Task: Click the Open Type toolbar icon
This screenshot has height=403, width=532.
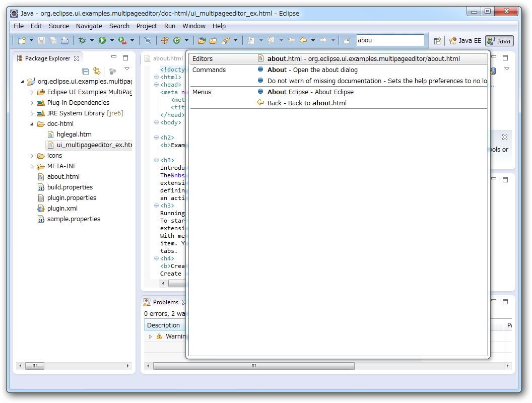Action: 202,40
